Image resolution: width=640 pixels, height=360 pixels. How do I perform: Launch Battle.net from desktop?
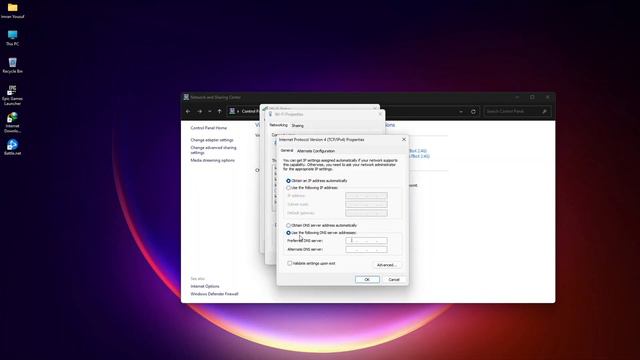click(x=12, y=147)
